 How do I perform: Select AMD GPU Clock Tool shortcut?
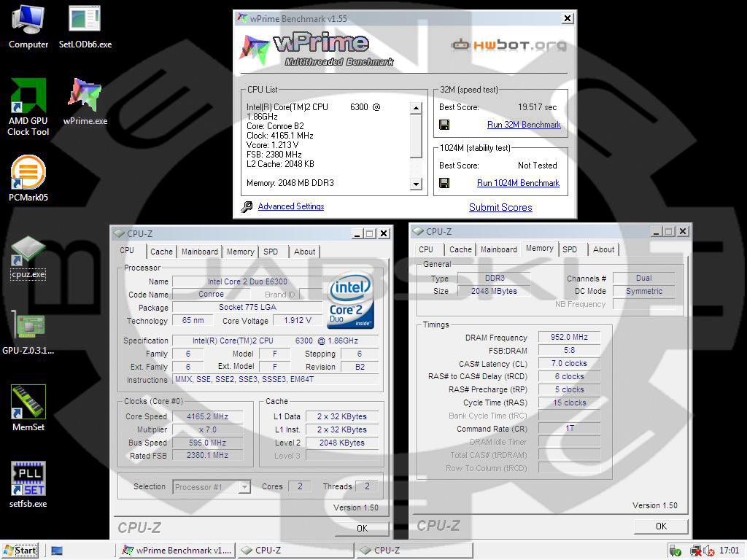28,107
